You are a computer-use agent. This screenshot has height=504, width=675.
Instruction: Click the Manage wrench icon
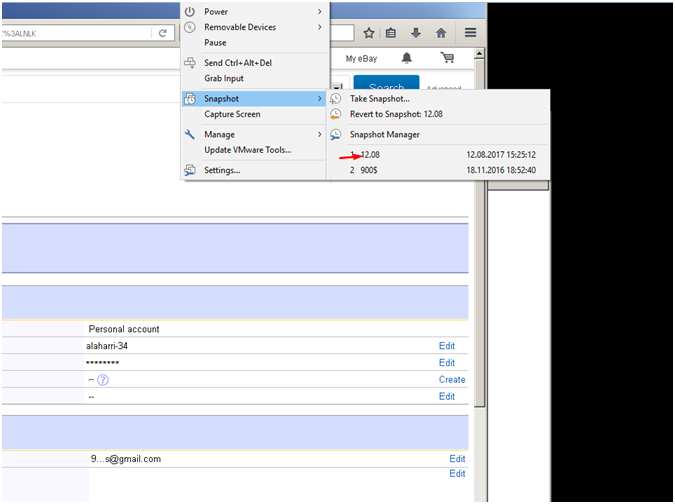click(190, 134)
